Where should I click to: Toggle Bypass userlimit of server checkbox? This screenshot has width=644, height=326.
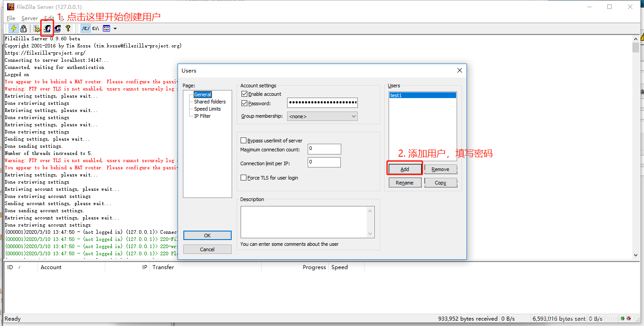pyautogui.click(x=244, y=141)
